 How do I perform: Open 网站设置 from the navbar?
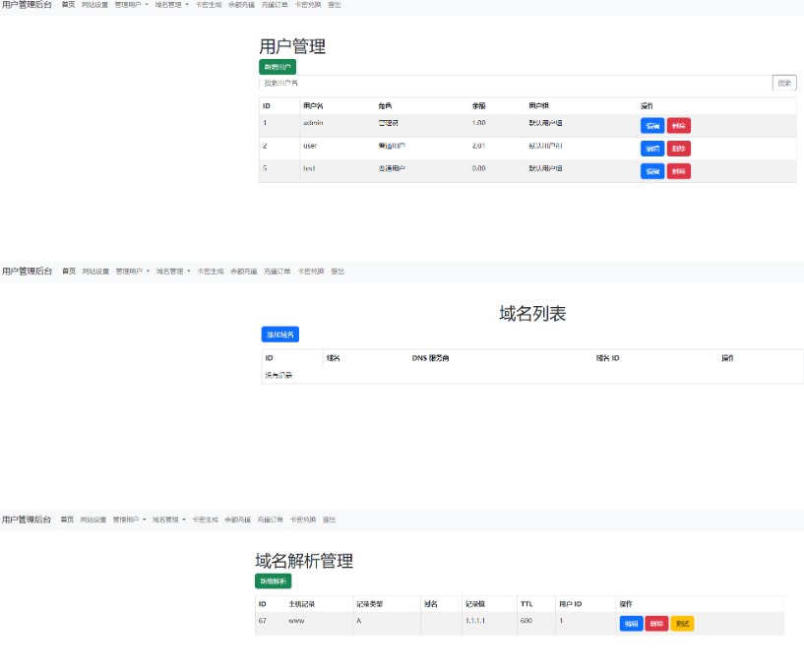(x=93, y=5)
